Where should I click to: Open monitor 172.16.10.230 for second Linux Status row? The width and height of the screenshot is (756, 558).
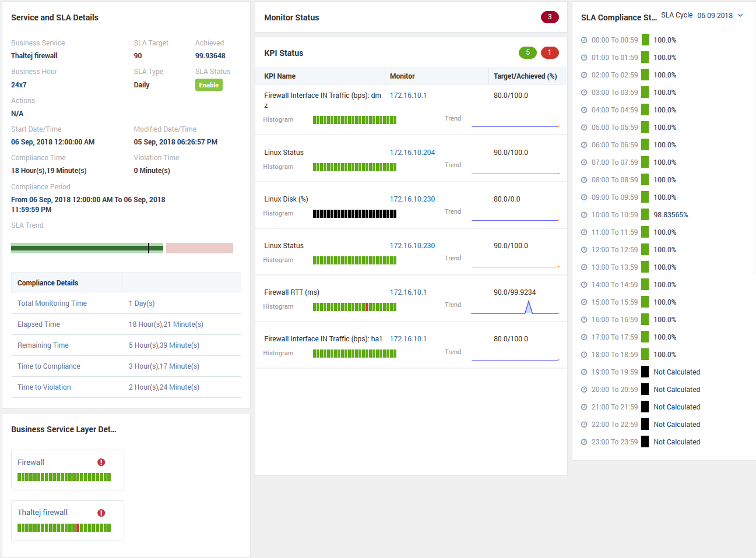(x=412, y=246)
